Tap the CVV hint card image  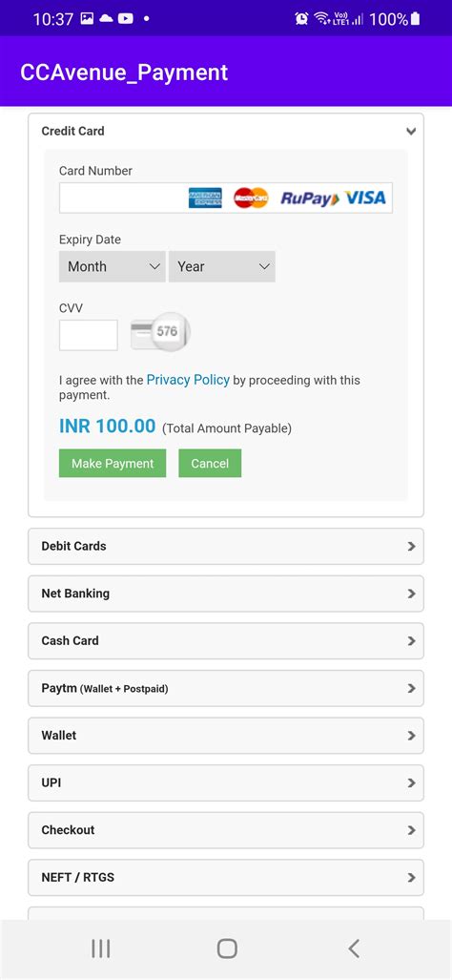(160, 332)
